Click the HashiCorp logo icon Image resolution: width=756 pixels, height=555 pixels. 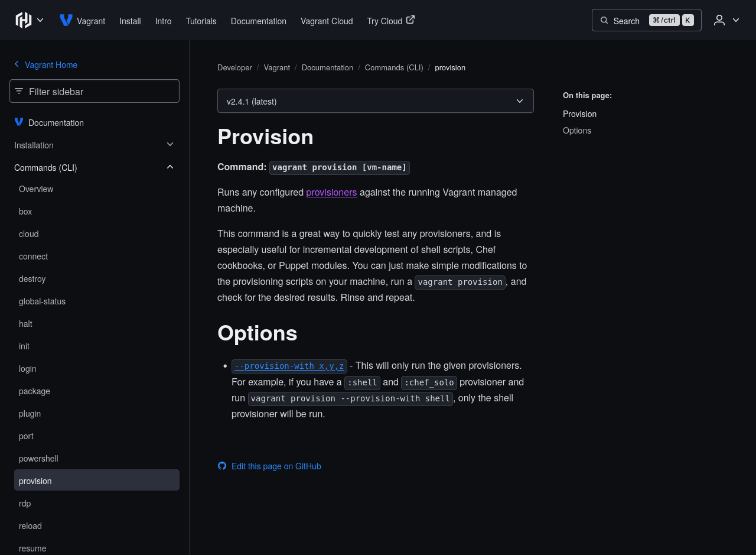(x=23, y=20)
